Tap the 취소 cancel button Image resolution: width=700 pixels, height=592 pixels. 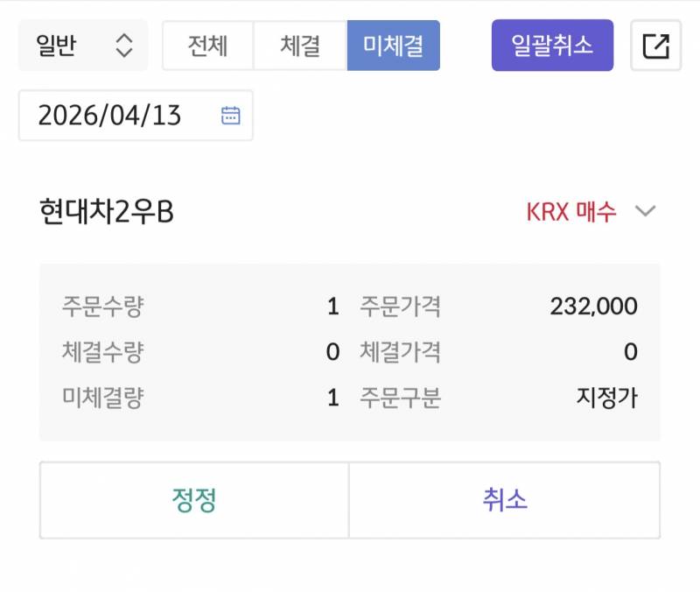505,499
